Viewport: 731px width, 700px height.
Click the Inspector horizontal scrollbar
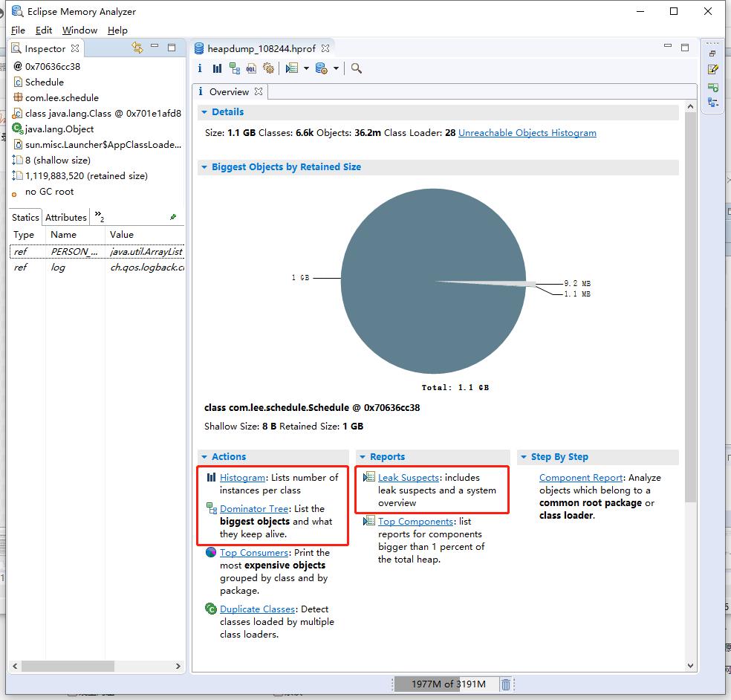tap(67, 667)
